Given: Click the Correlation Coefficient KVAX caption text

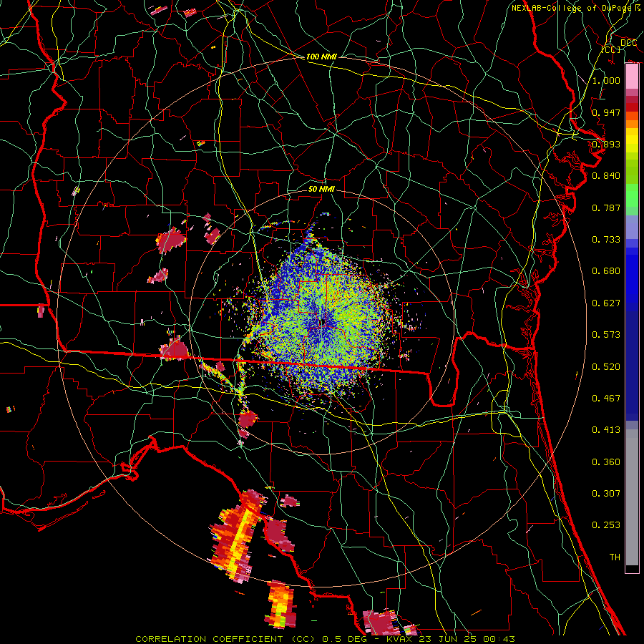Looking at the screenshot, I should pos(324,639).
